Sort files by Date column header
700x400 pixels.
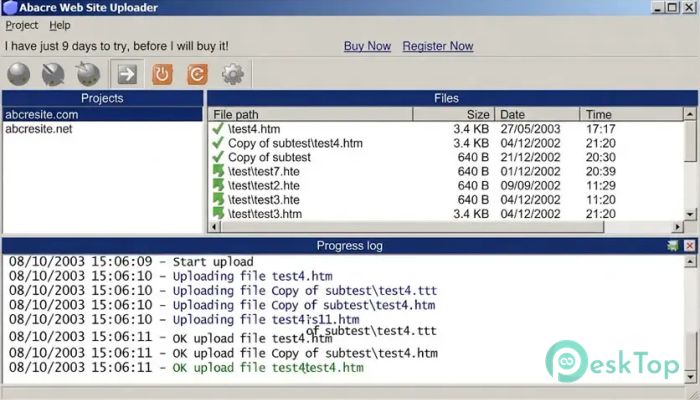[x=538, y=114]
